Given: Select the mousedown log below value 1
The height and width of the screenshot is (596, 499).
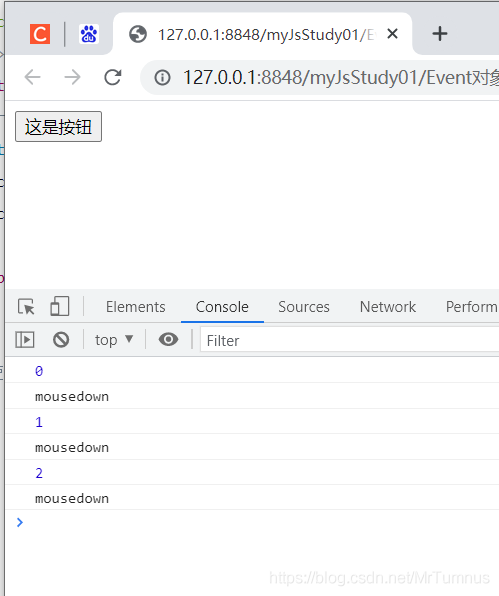Looking at the screenshot, I should tap(72, 447).
